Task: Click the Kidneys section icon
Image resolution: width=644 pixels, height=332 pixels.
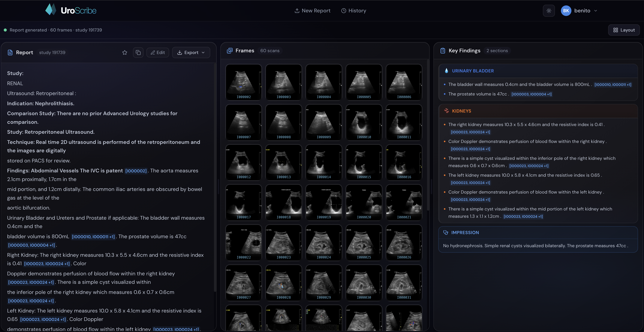Action: (446, 111)
